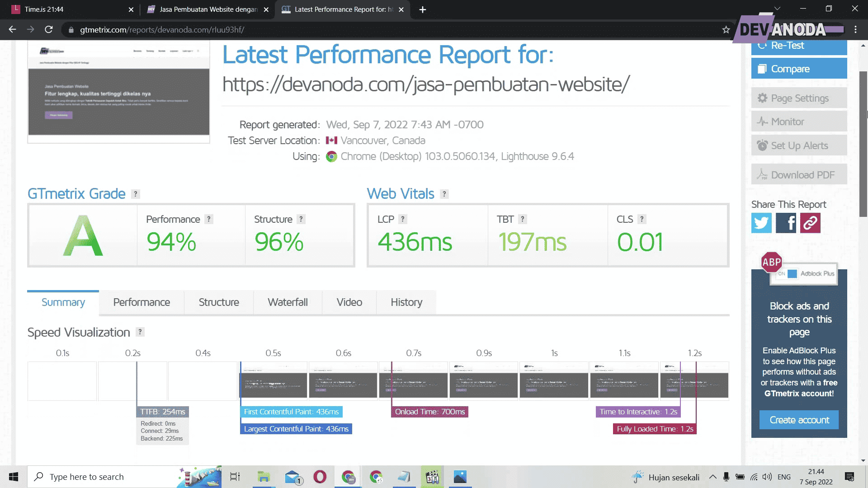Click the Adblock Plus ABP logo
868x488 pixels.
771,262
